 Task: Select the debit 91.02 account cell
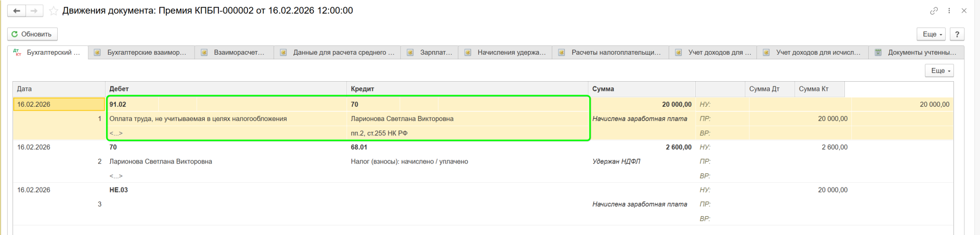pyautogui.click(x=118, y=104)
